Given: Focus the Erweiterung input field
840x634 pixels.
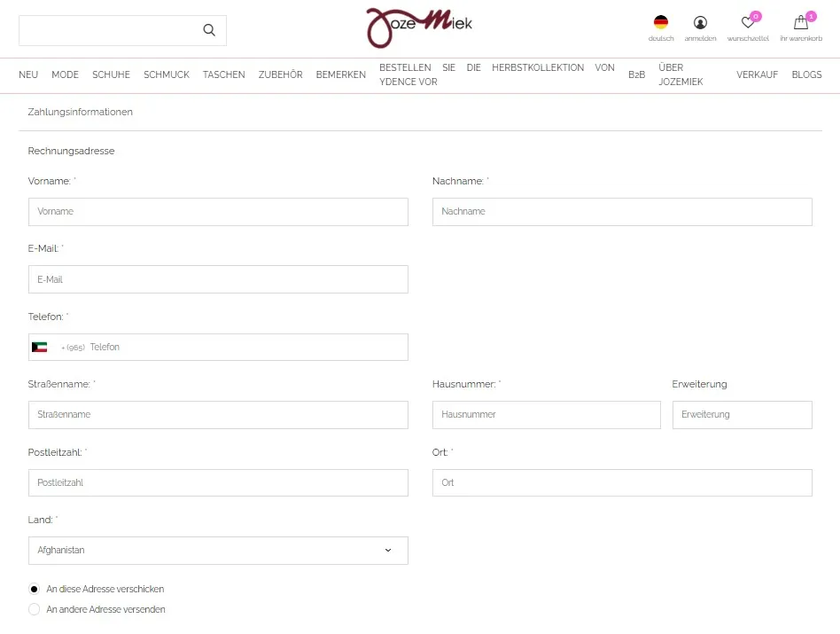Looking at the screenshot, I should (x=742, y=415).
